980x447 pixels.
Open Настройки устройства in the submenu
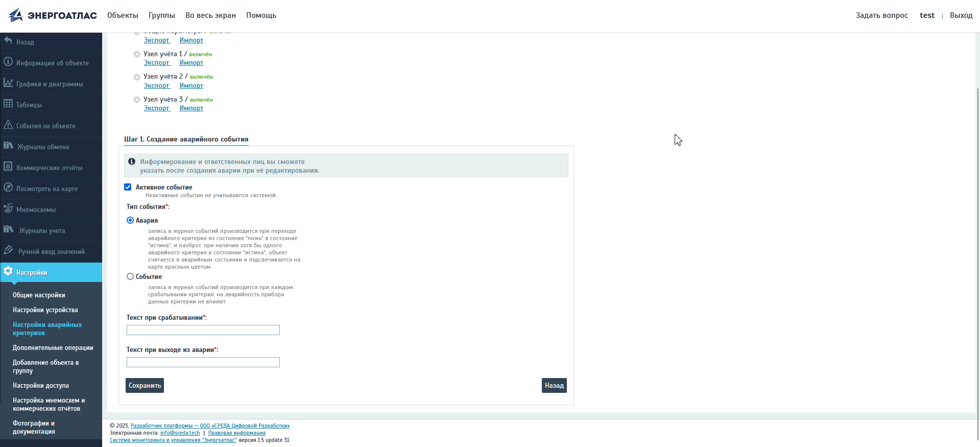pyautogui.click(x=45, y=310)
